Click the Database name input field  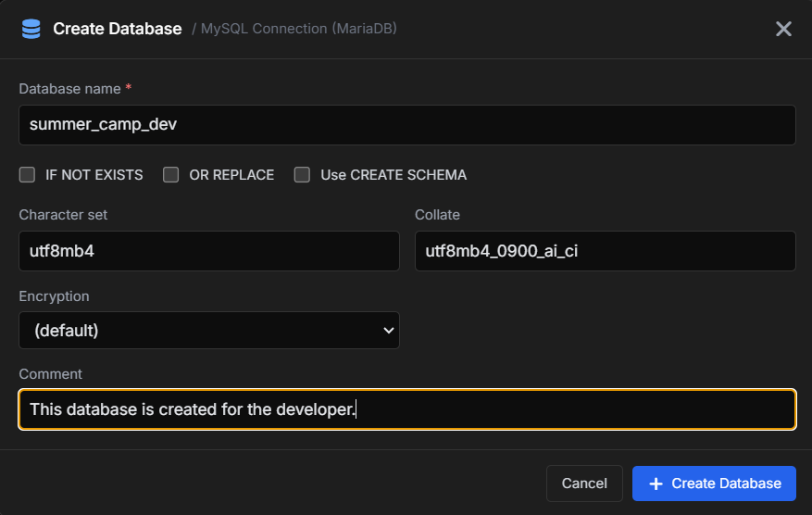407,125
